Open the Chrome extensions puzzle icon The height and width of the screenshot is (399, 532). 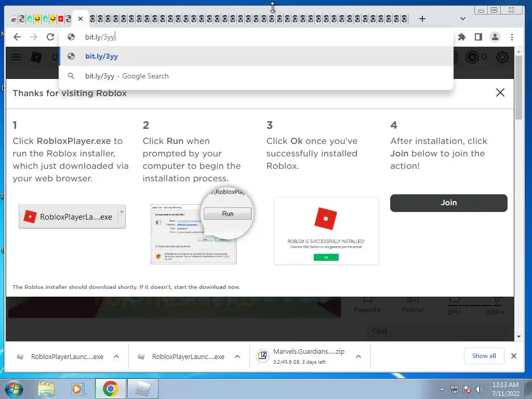click(x=461, y=37)
